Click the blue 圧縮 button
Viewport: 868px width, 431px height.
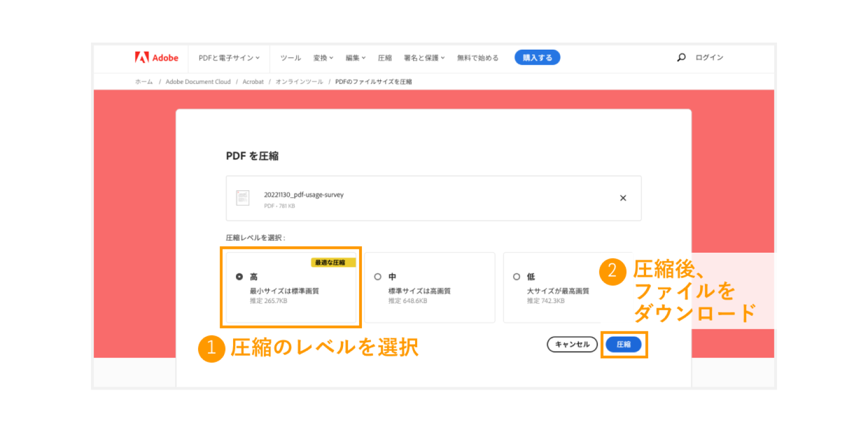tap(624, 344)
